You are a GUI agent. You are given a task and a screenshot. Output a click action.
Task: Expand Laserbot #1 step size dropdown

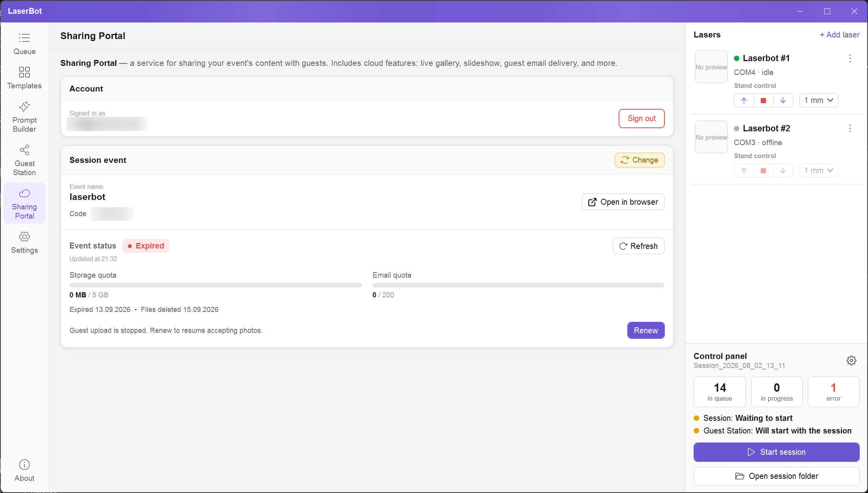[x=819, y=101]
